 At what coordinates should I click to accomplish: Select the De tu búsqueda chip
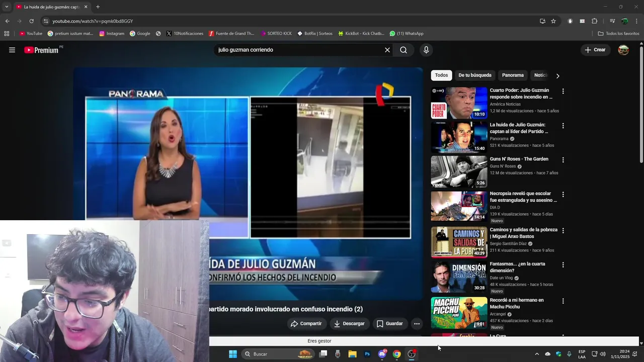click(475, 75)
